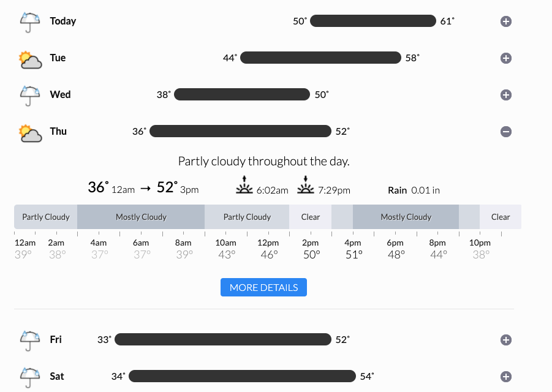The height and width of the screenshot is (392, 552).
Task: Expand Wednesday's forecast row
Action: [x=505, y=94]
